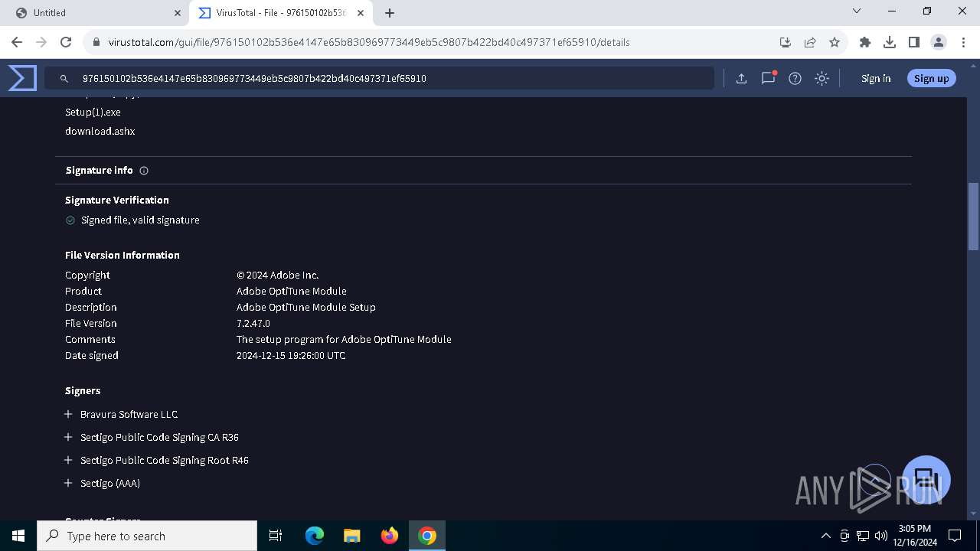Click the browser Back arrow
The width and height of the screenshot is (980, 551).
(x=17, y=42)
